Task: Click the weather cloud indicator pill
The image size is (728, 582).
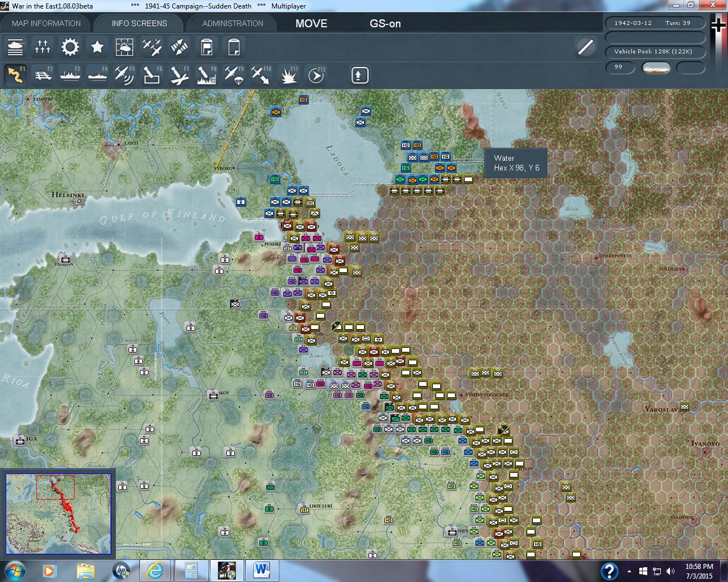Action: [x=656, y=68]
